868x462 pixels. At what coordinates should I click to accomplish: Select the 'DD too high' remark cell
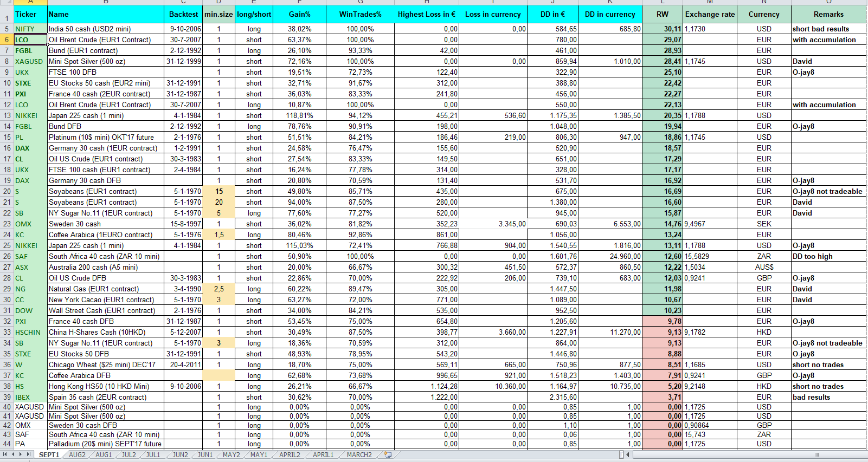[x=828, y=256]
